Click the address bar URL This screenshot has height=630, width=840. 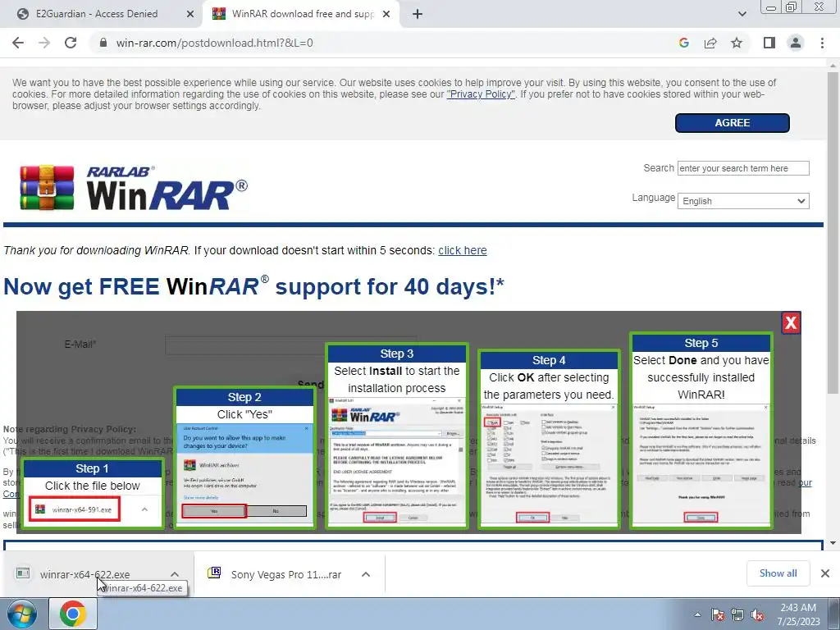(214, 43)
